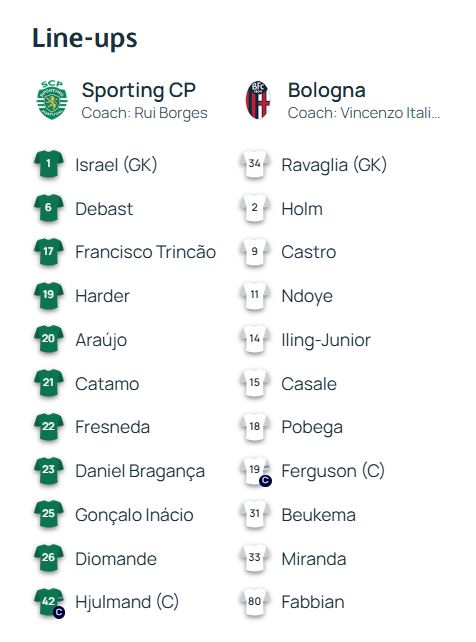This screenshot has height=642, width=476.
Task: Click Hjulmand's captain jersey icon number 42
Action: [49, 602]
